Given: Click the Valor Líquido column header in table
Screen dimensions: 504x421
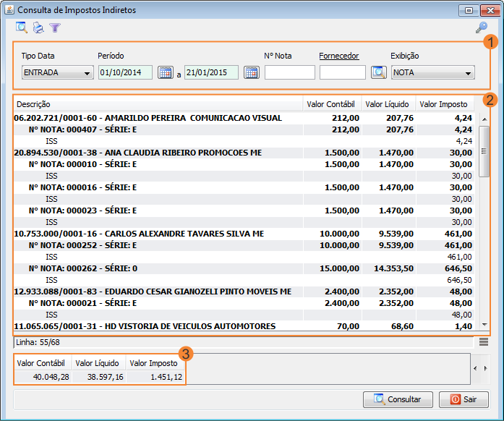Looking at the screenshot, I should [x=388, y=104].
